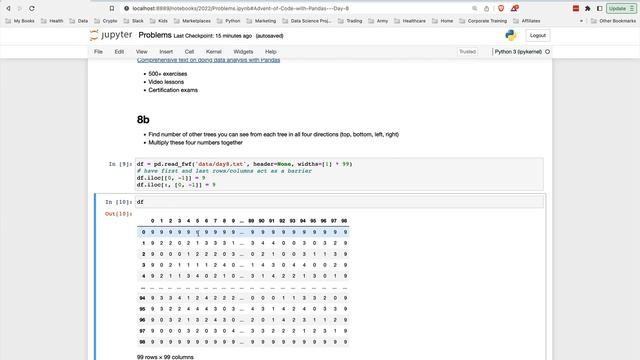Reload the page with the refresh icon
640x360 pixels.
pyautogui.click(x=31, y=8)
